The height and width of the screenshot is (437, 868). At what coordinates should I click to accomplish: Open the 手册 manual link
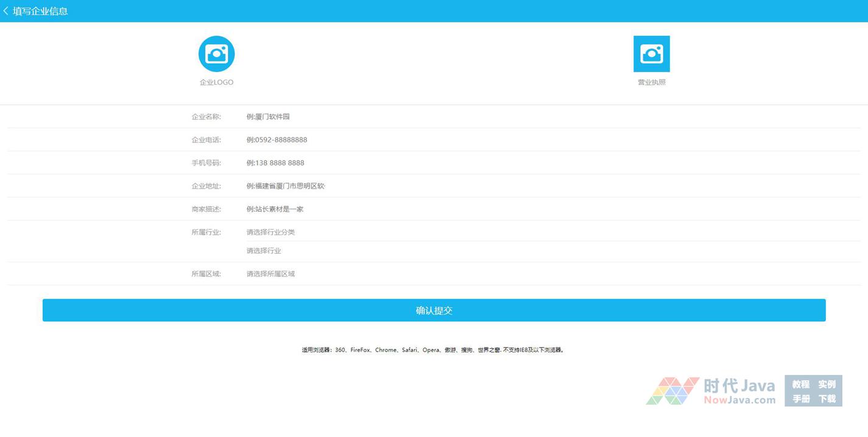tap(800, 399)
